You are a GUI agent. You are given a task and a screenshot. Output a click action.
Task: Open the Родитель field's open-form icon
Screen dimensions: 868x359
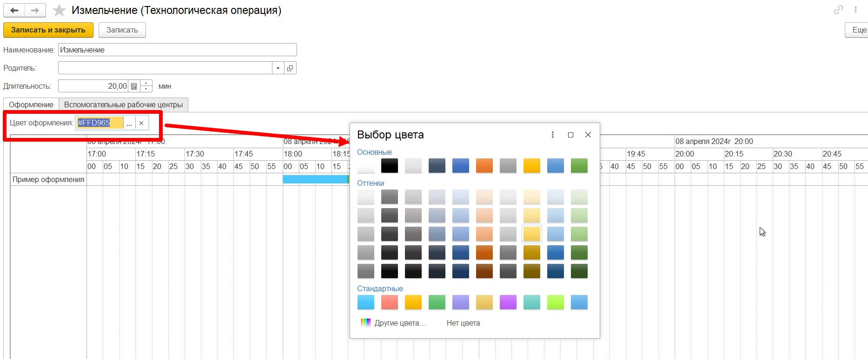coord(290,68)
